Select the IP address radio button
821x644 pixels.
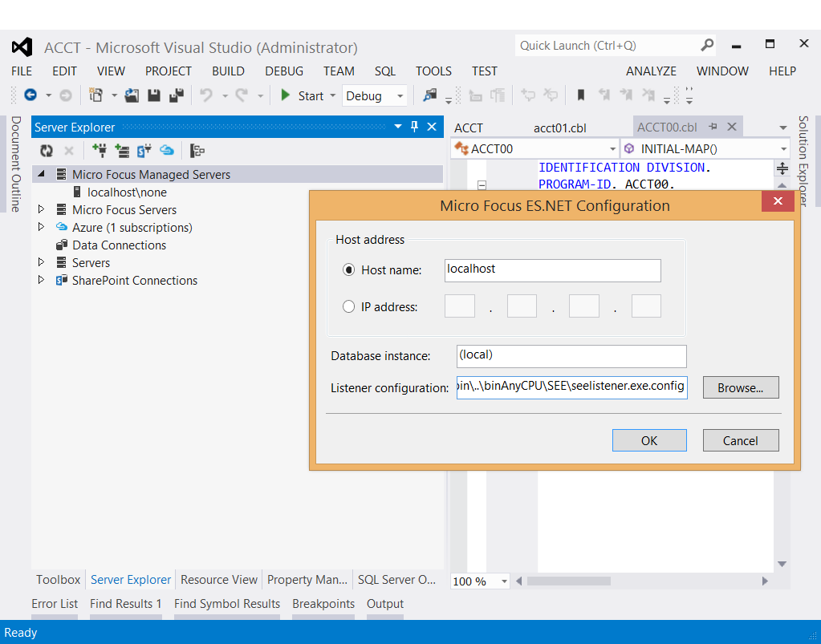tap(349, 306)
